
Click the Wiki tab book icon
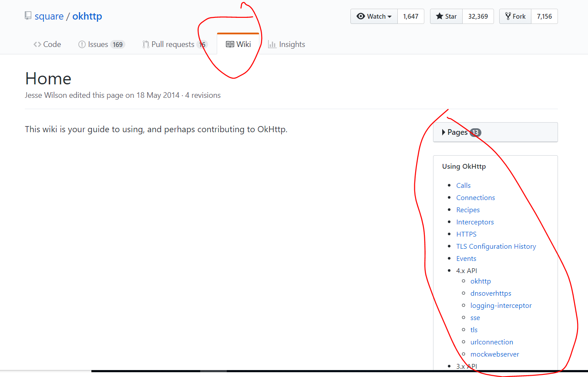230,44
